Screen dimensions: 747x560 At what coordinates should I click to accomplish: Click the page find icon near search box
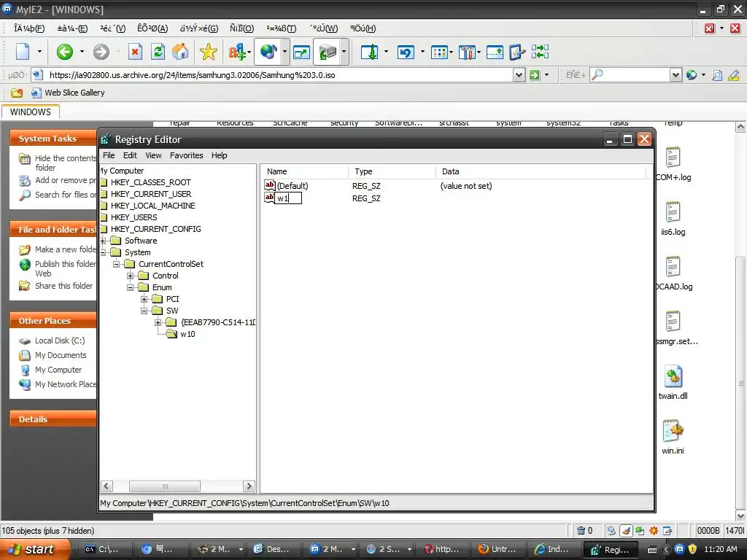click(717, 75)
